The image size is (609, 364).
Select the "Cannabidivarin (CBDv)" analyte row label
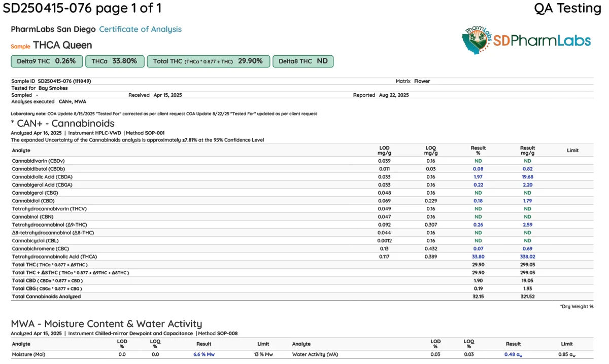click(x=39, y=161)
